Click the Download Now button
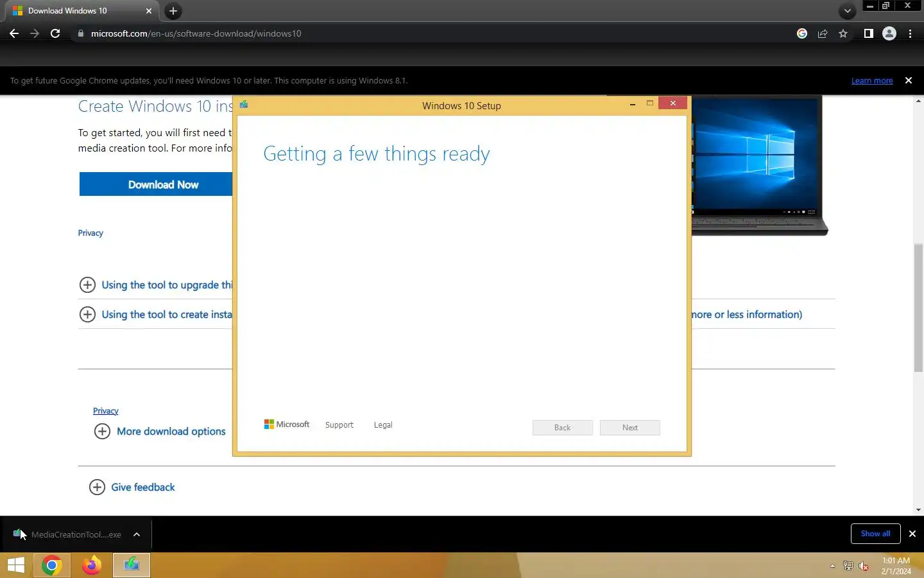Viewport: 924px width, 578px height. click(156, 184)
